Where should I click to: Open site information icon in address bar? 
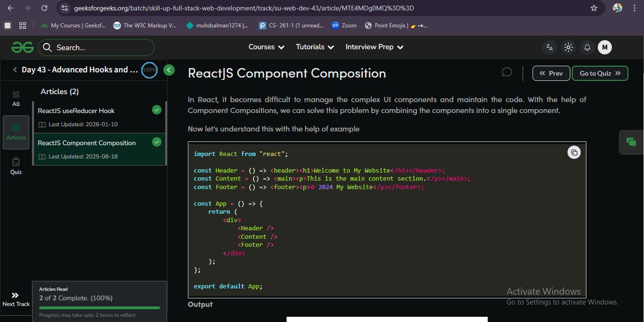pyautogui.click(x=65, y=8)
